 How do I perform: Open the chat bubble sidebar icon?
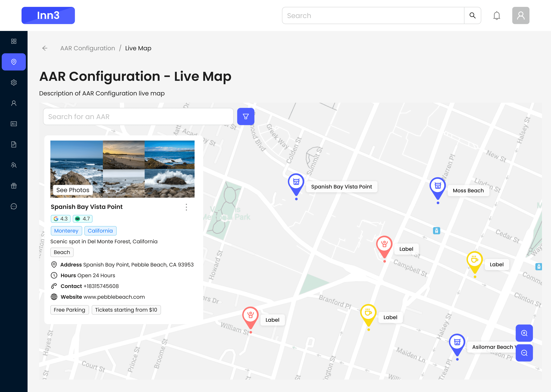[x=14, y=206]
